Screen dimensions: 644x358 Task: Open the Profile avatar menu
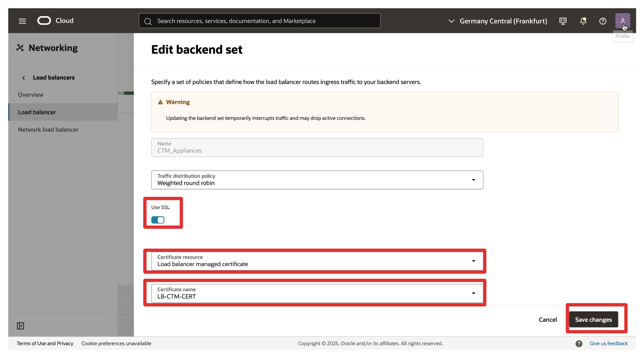(622, 21)
